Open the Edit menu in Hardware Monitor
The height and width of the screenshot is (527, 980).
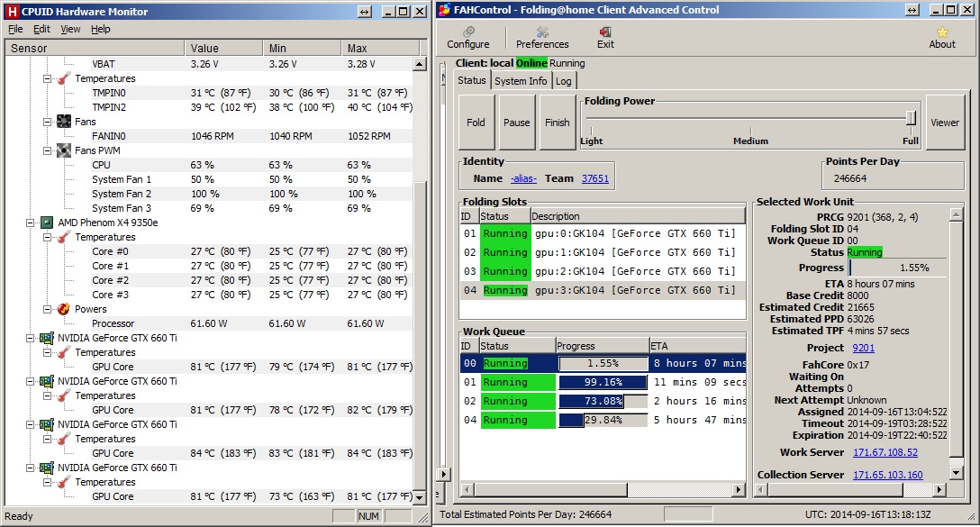click(41, 29)
